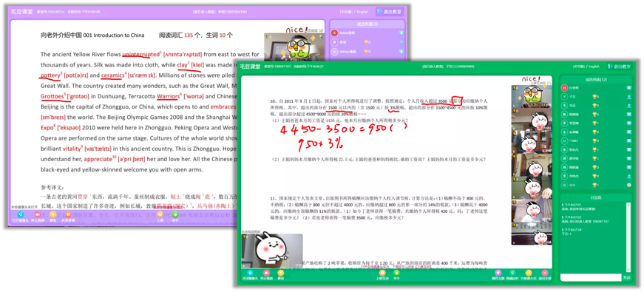The height and width of the screenshot is (292, 644).
Task: Click 成员列表(3) header in purple window
Action: click(367, 24)
